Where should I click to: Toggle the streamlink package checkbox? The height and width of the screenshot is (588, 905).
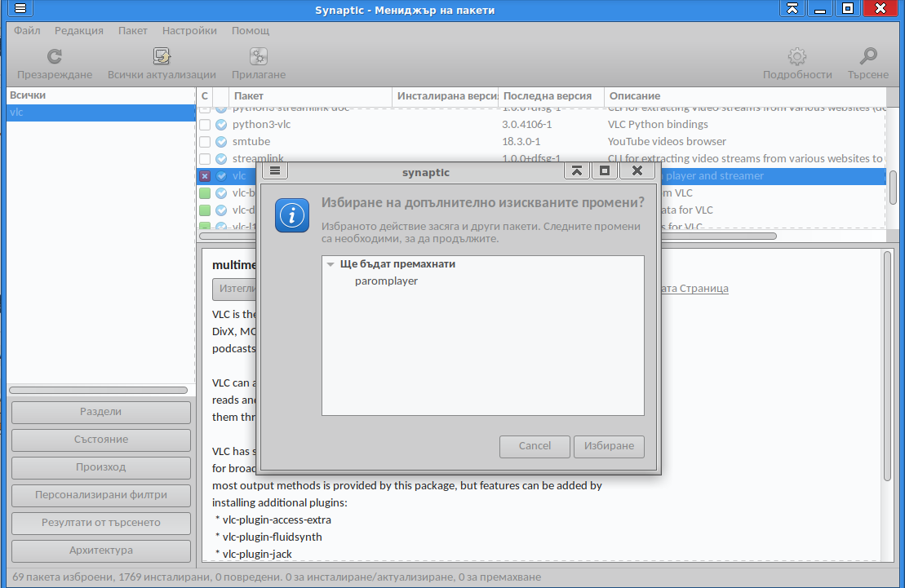pyautogui.click(x=205, y=159)
